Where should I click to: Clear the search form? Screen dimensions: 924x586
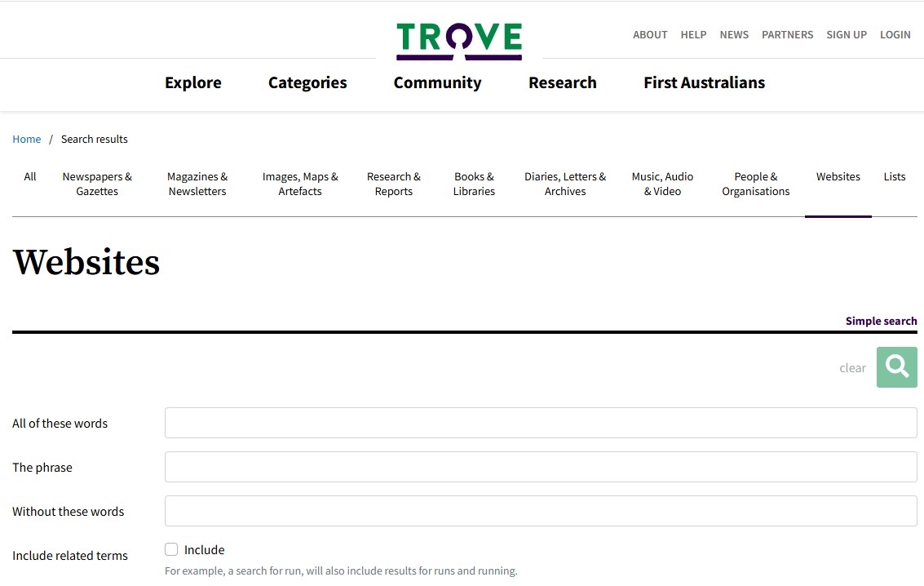tap(852, 367)
